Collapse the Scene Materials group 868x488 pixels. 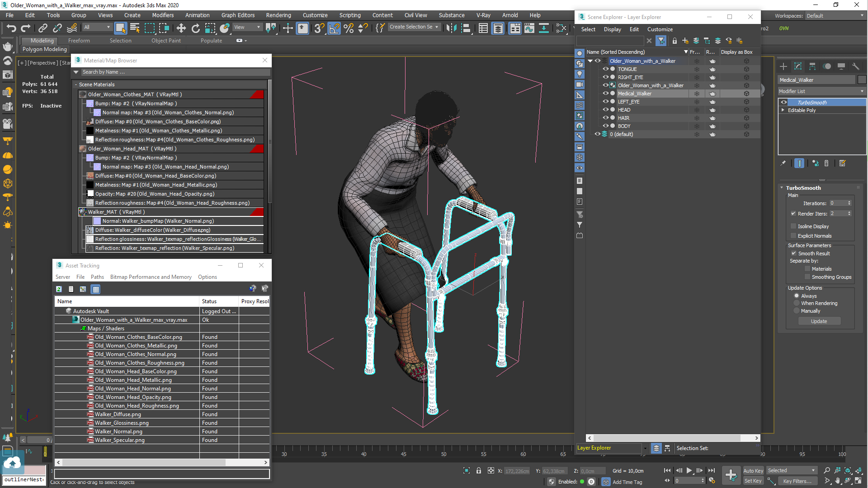tap(76, 84)
